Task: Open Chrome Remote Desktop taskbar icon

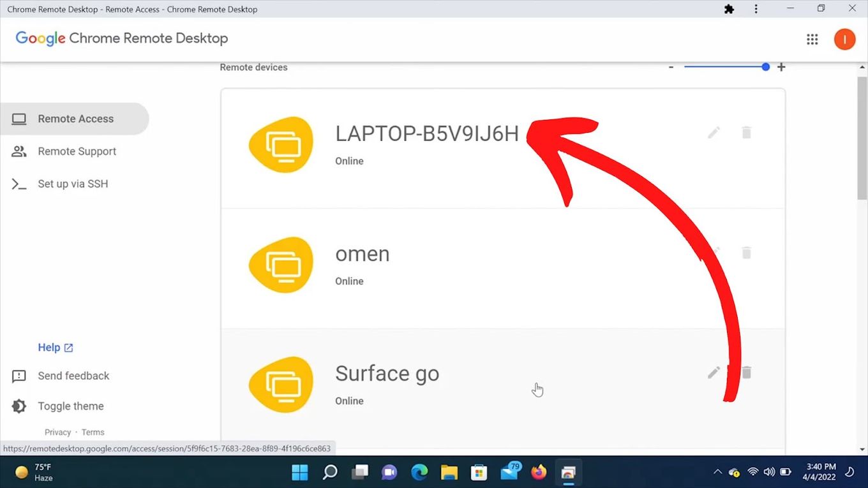Action: coord(568,472)
